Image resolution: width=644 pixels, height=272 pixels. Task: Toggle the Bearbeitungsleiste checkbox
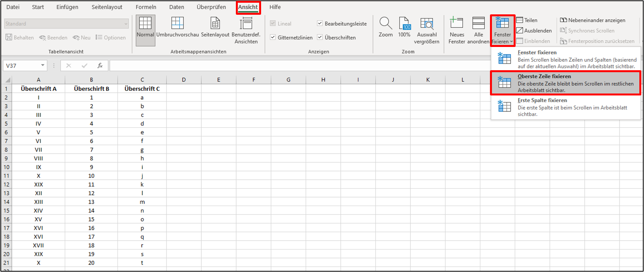[x=320, y=23]
